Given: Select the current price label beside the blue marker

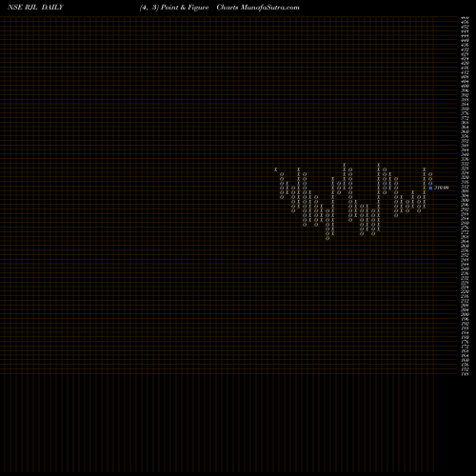Looking at the screenshot, I should pos(442,188).
